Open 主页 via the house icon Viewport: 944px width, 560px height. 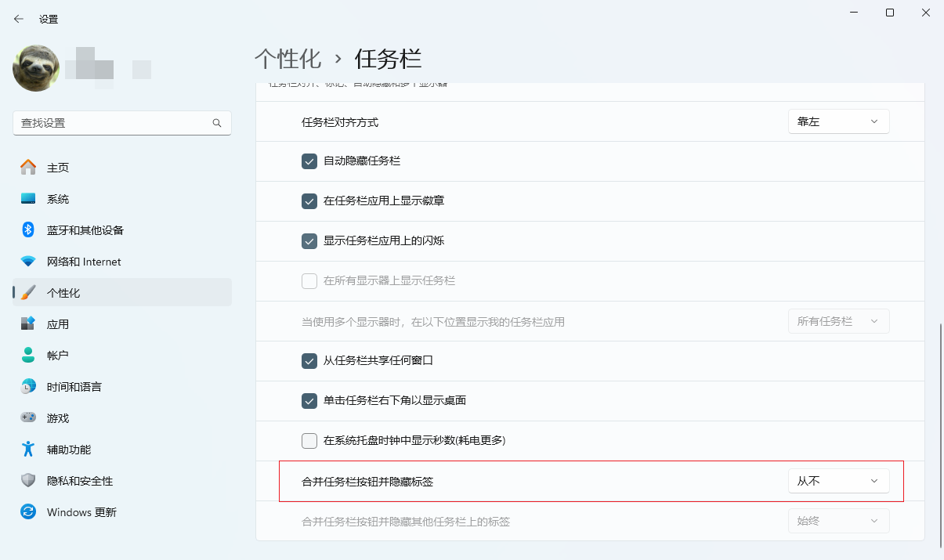[x=29, y=168]
